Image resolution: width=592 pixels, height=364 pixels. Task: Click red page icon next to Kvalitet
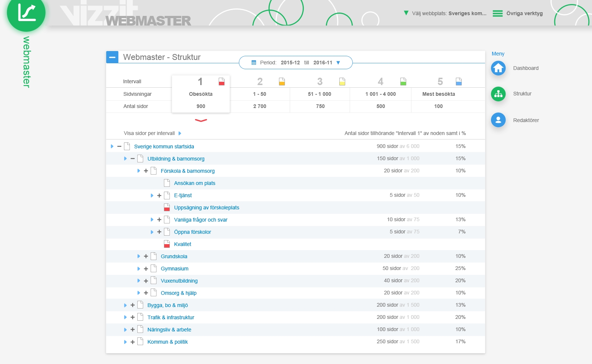coord(167,244)
